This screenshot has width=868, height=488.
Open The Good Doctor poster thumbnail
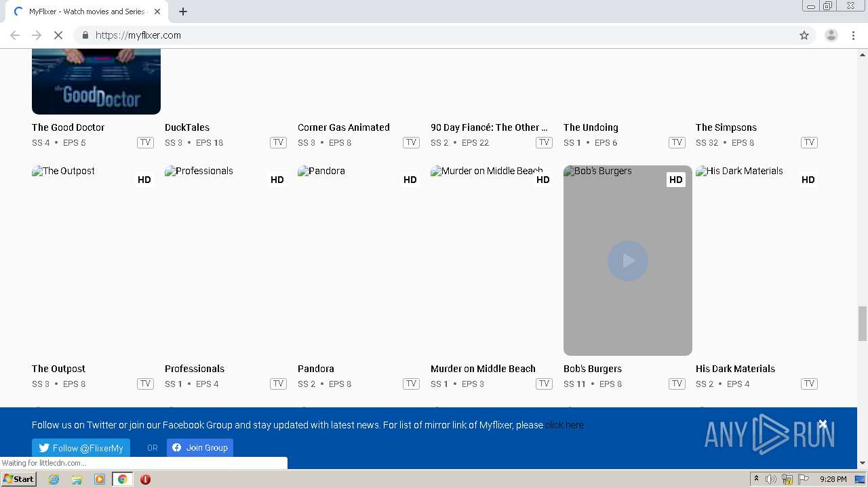click(x=96, y=81)
